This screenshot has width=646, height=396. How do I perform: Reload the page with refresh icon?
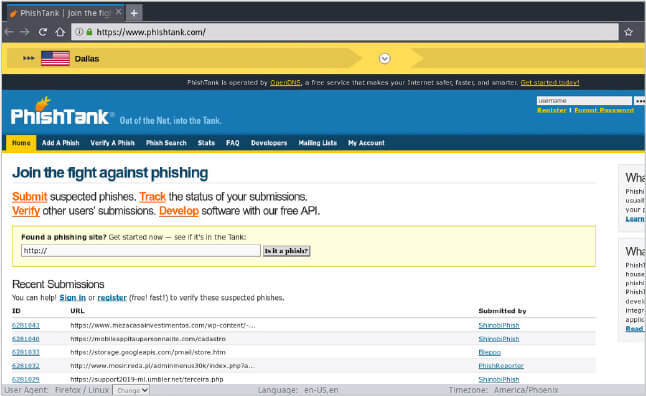(x=42, y=32)
